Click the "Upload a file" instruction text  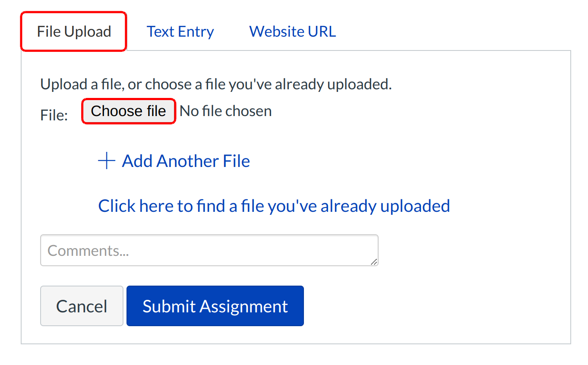216,84
